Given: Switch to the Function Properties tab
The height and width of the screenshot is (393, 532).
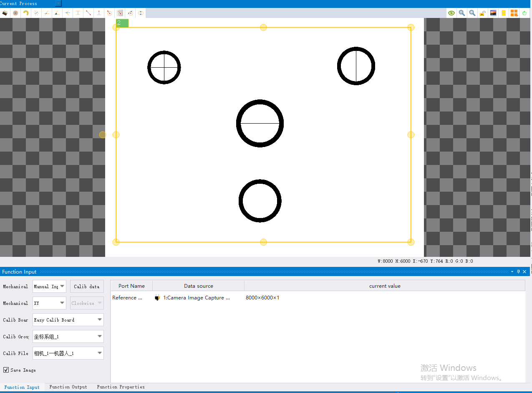Looking at the screenshot, I should 121,387.
